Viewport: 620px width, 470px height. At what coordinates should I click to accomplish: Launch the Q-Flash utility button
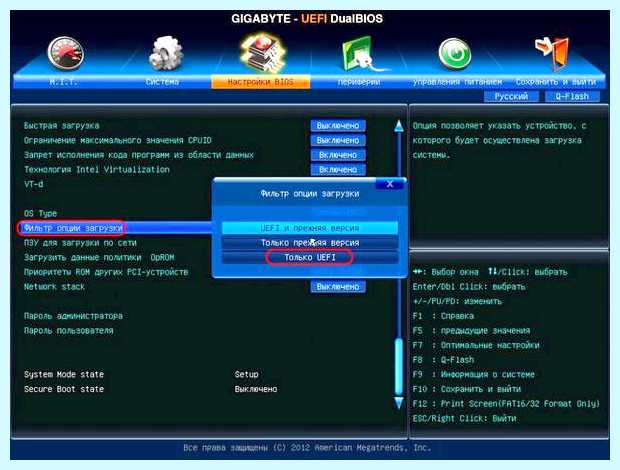(x=572, y=96)
